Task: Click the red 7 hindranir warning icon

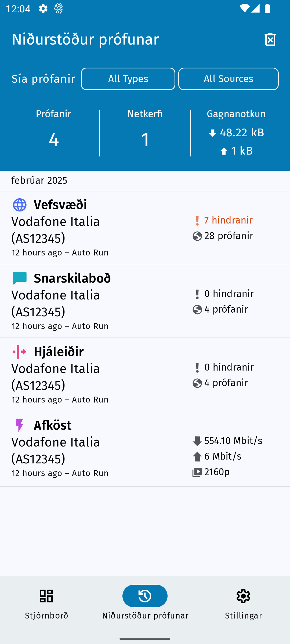Action: [x=197, y=221]
